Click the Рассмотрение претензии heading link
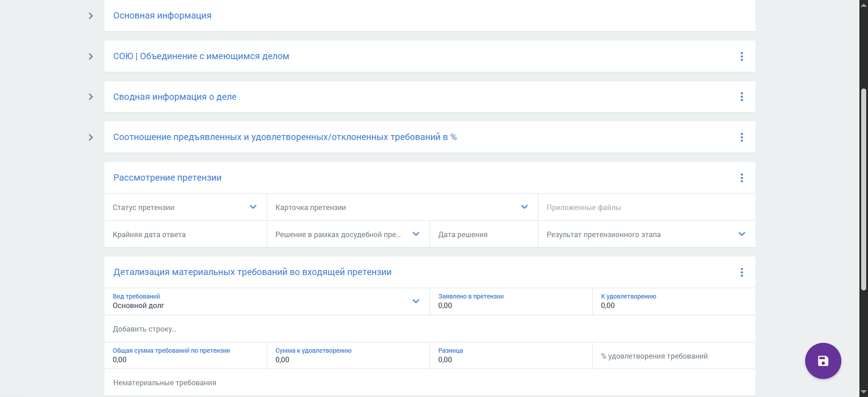The width and height of the screenshot is (868, 397). tap(167, 178)
